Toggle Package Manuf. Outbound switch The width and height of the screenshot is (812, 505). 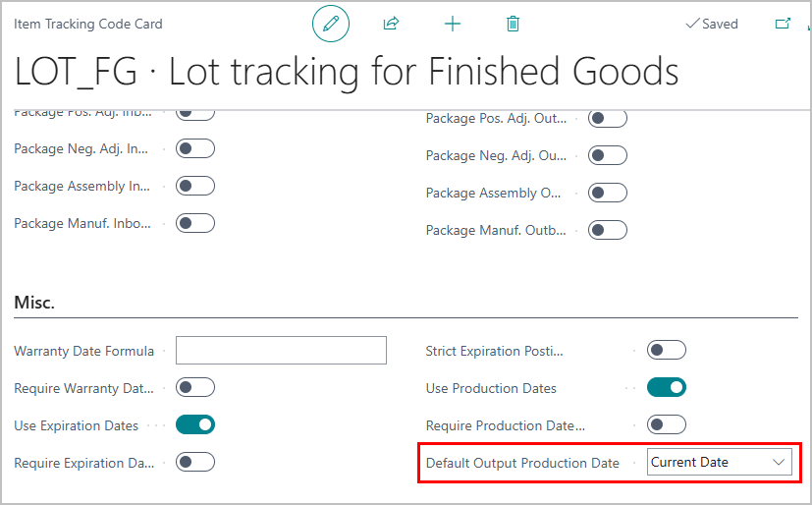point(608,230)
